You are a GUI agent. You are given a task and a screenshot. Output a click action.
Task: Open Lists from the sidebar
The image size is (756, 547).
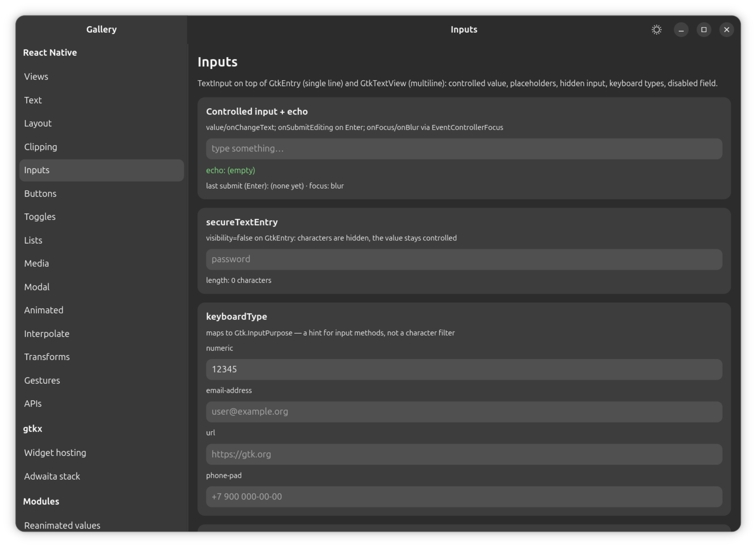[x=102, y=240]
